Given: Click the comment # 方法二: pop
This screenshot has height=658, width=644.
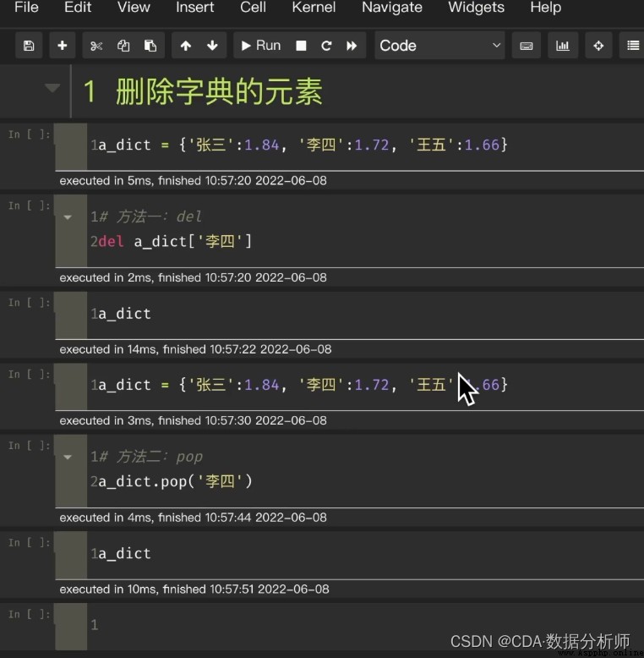Looking at the screenshot, I should tap(150, 457).
